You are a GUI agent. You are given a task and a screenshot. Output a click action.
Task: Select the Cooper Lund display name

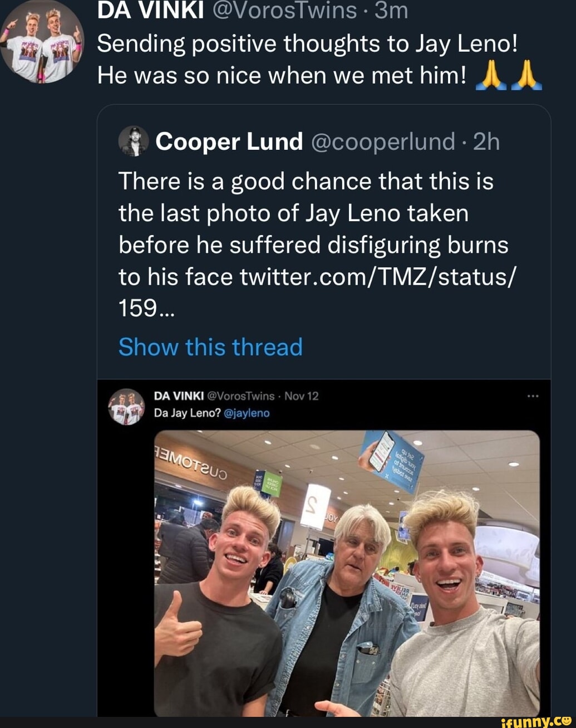(x=229, y=142)
